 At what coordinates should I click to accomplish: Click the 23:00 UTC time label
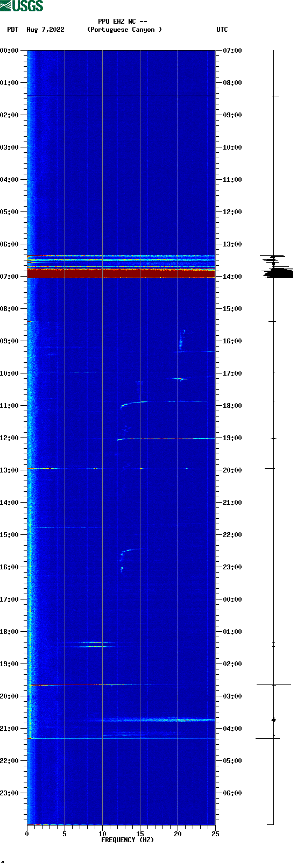(232, 567)
